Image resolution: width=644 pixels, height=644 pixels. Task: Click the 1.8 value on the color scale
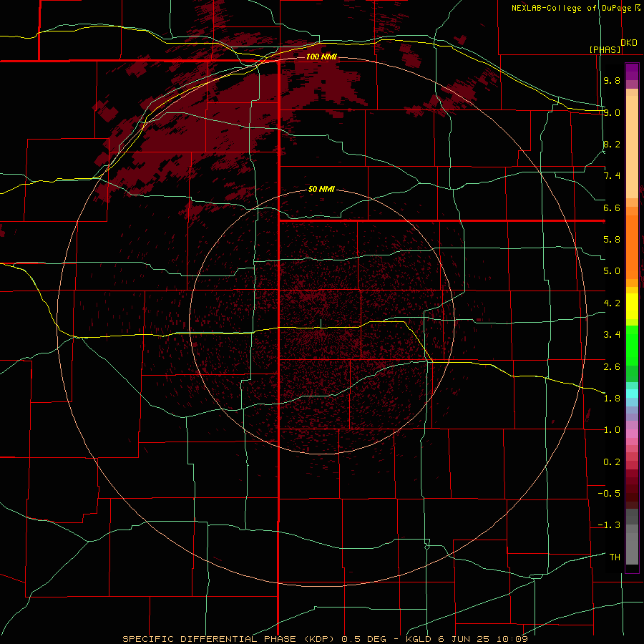click(612, 399)
